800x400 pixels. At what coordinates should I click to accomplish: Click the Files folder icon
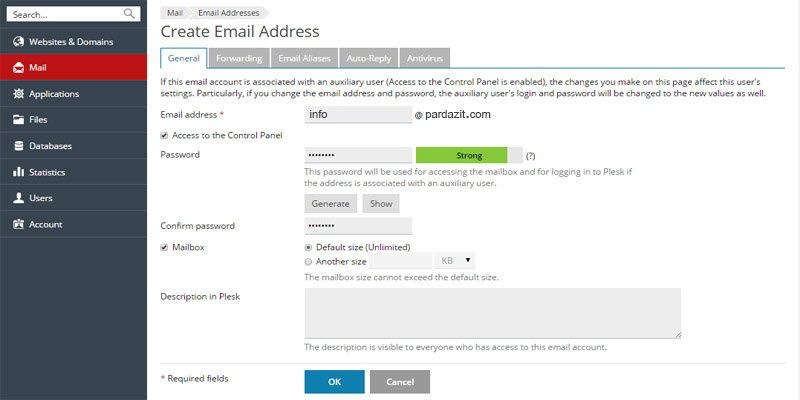[18, 120]
